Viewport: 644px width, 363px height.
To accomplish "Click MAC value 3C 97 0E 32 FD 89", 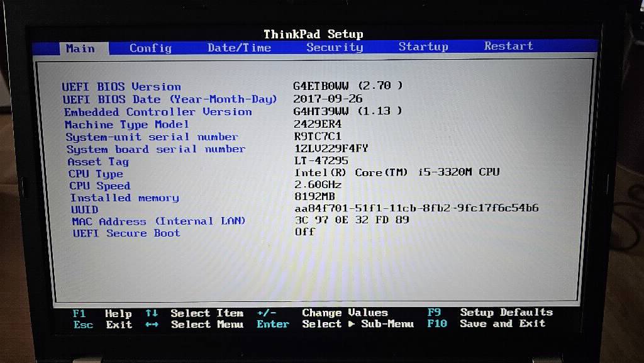I will click(352, 220).
